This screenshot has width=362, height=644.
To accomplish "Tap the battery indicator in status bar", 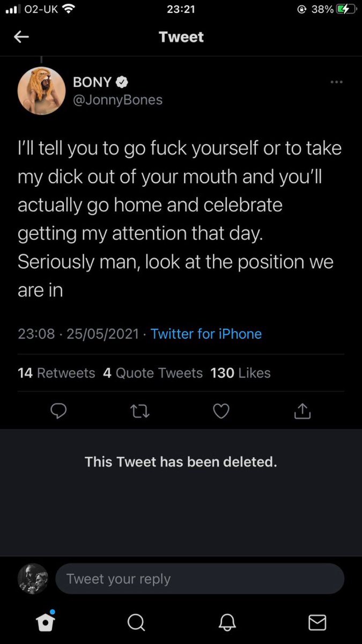I will 346,9.
